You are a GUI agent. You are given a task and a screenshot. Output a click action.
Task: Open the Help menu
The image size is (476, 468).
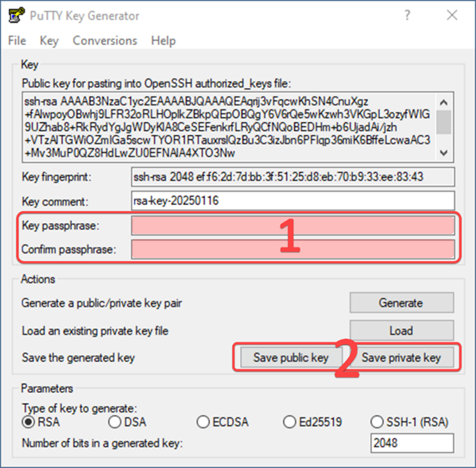tap(163, 41)
